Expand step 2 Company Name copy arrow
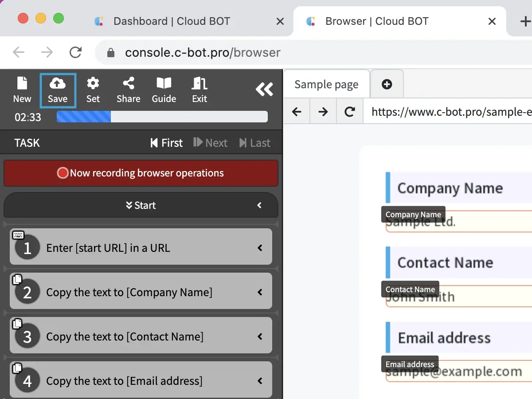The height and width of the screenshot is (399, 532). (260, 292)
